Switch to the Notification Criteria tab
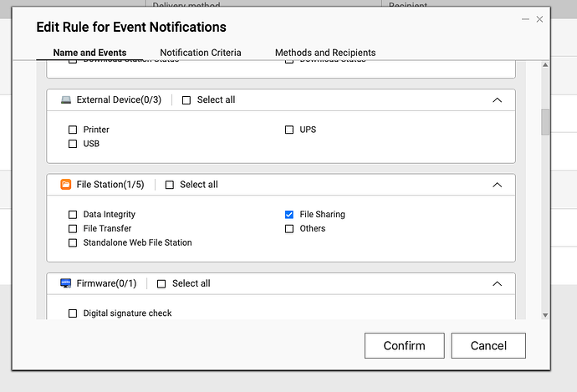This screenshot has height=392, width=577. (201, 53)
